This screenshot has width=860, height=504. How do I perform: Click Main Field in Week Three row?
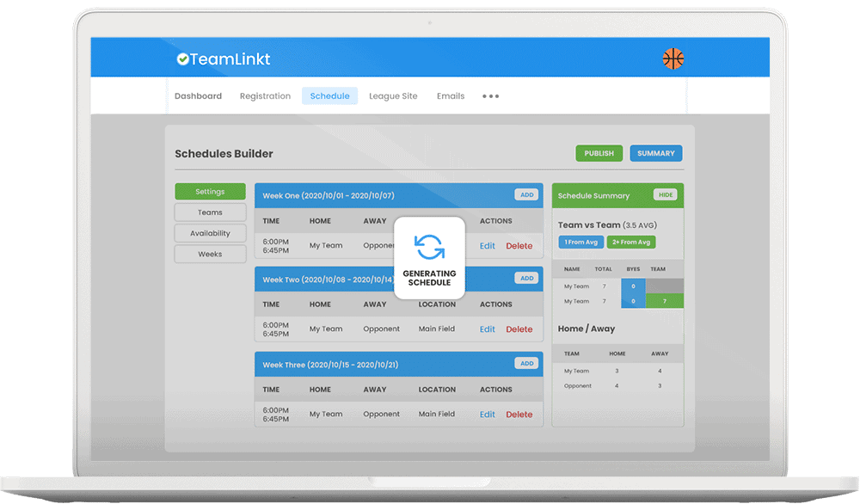[x=437, y=414]
